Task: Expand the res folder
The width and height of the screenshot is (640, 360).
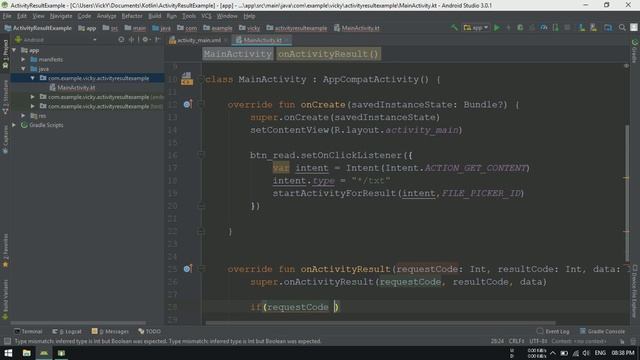Action: pos(24,116)
